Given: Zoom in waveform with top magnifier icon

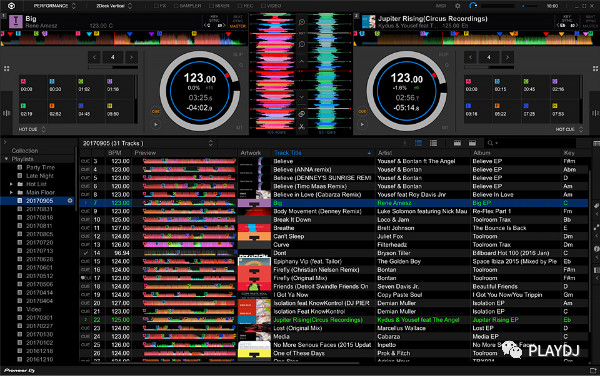Looking at the screenshot, I should 302,22.
